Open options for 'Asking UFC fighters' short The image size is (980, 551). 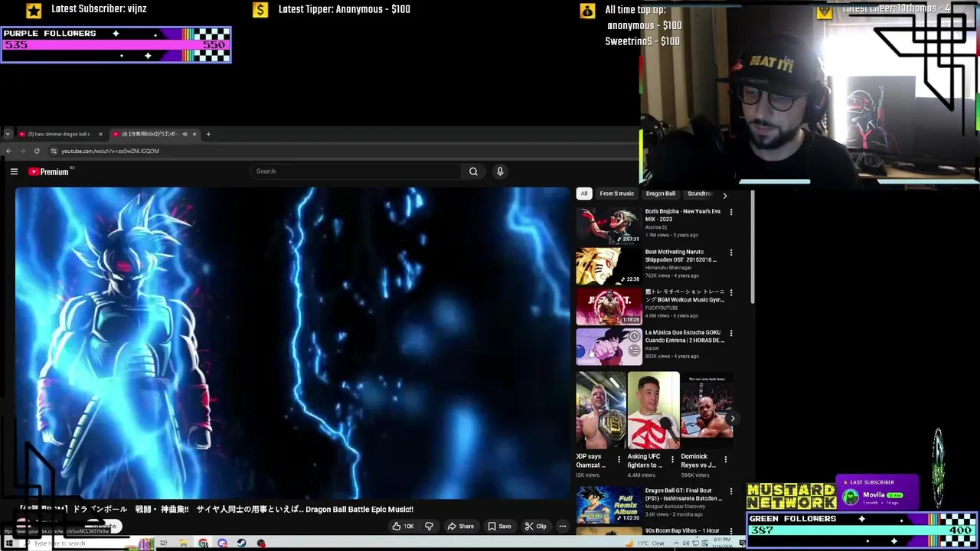[x=672, y=460]
